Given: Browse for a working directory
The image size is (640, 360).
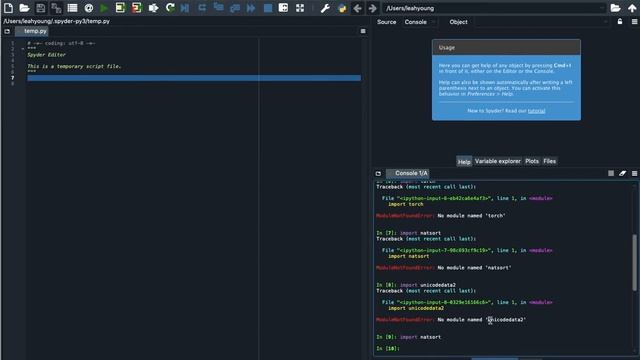Looking at the screenshot, I should (x=616, y=8).
